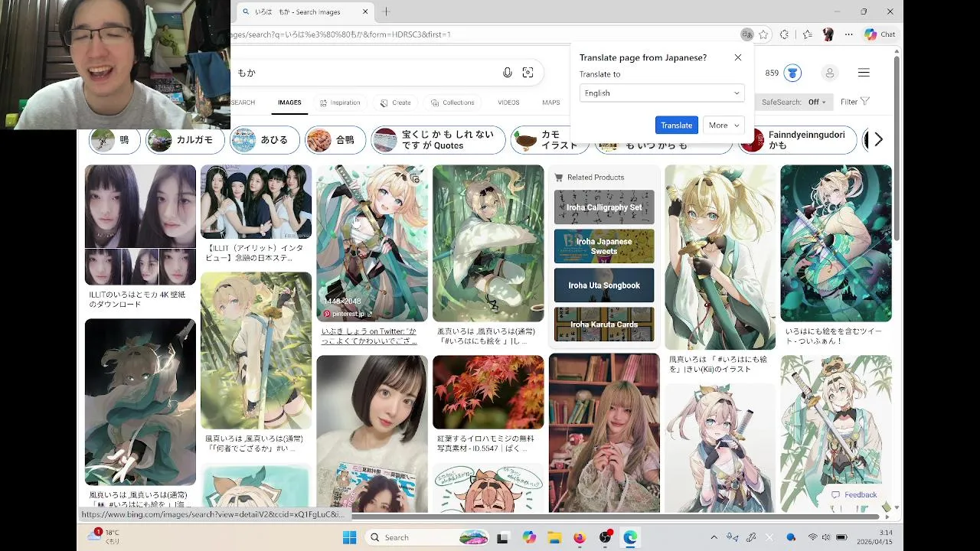Open the short-haired woman magazine photo

[371, 434]
